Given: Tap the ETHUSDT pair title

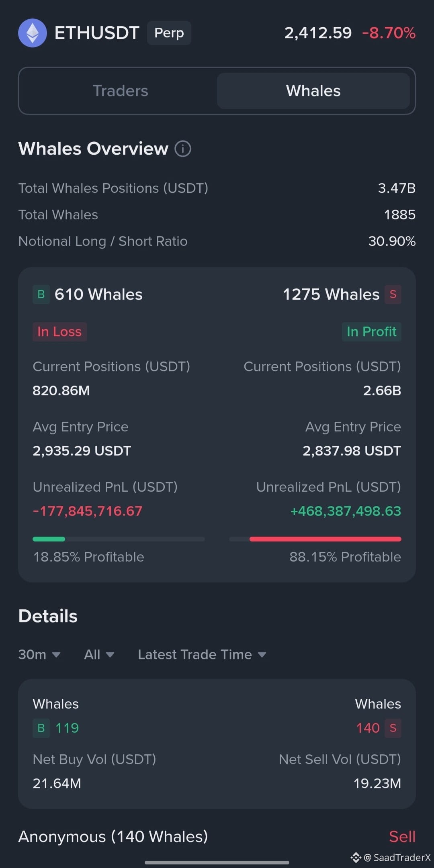Looking at the screenshot, I should [97, 33].
